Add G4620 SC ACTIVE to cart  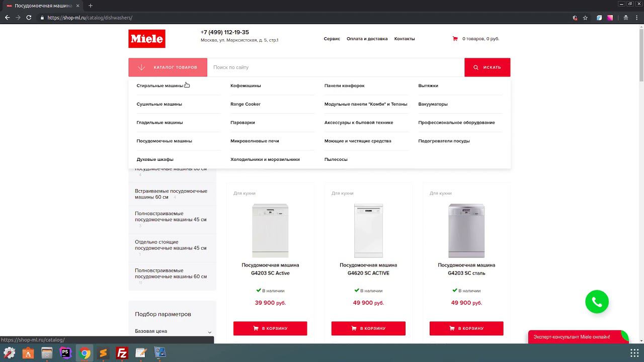click(368, 328)
